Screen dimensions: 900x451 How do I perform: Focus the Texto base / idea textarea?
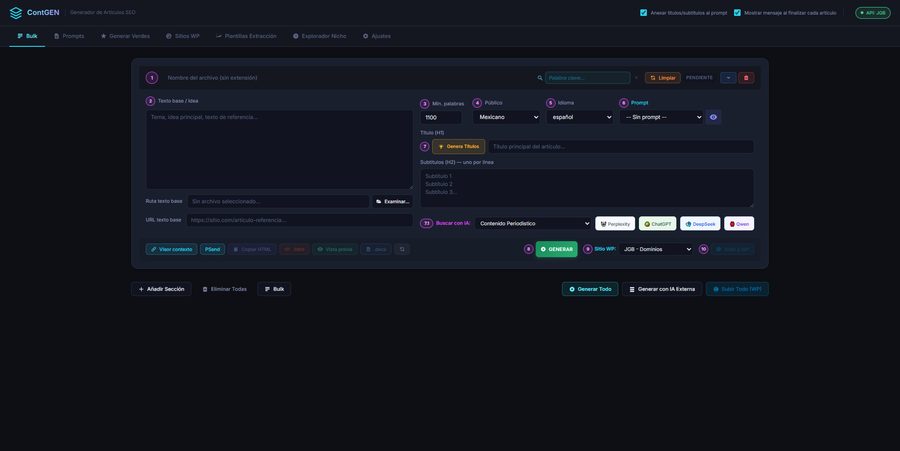click(279, 150)
